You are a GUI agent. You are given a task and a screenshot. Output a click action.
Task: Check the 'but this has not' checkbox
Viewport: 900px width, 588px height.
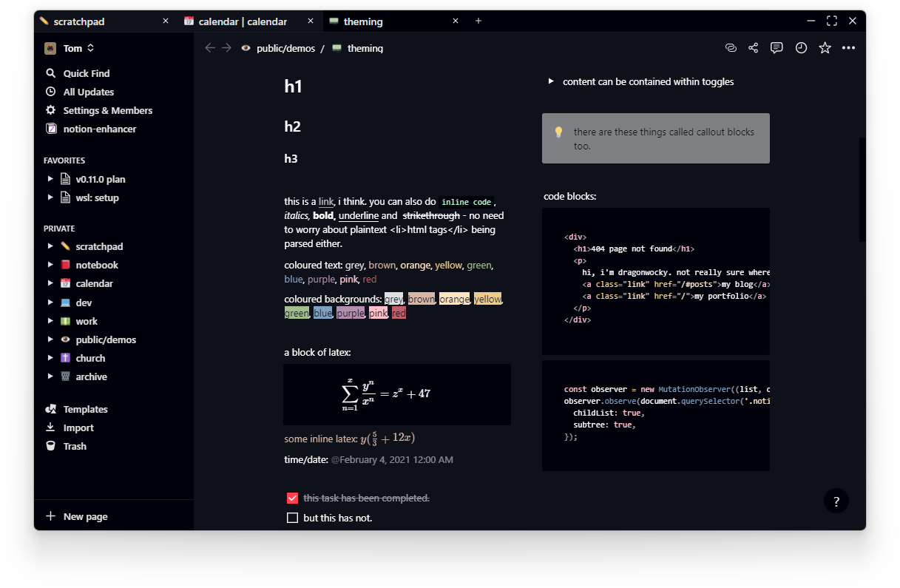(x=292, y=518)
